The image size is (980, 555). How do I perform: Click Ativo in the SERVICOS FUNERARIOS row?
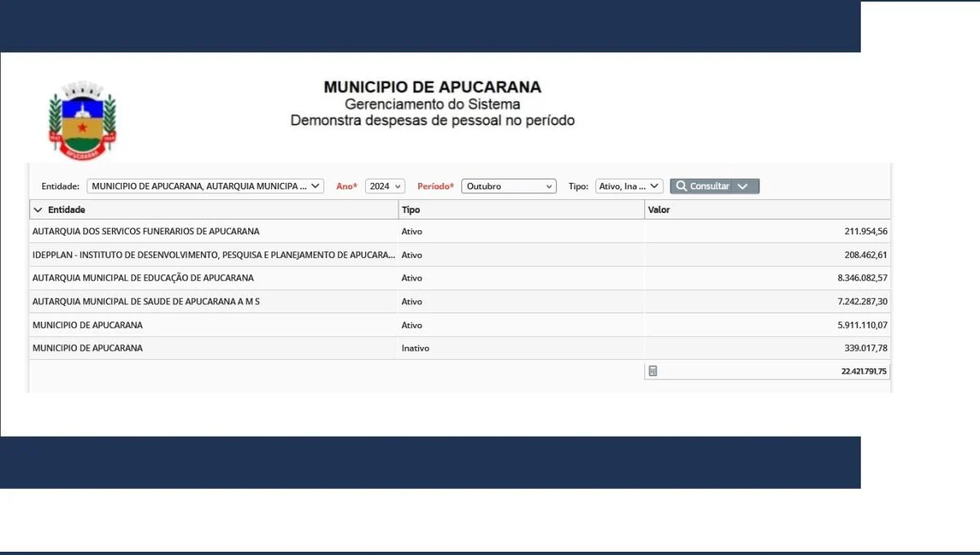tap(412, 232)
